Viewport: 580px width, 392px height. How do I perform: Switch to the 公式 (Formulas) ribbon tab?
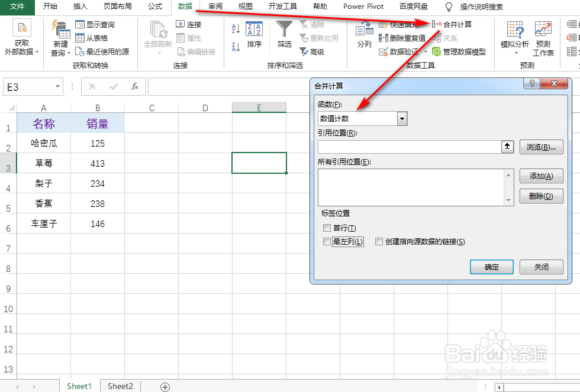click(155, 7)
